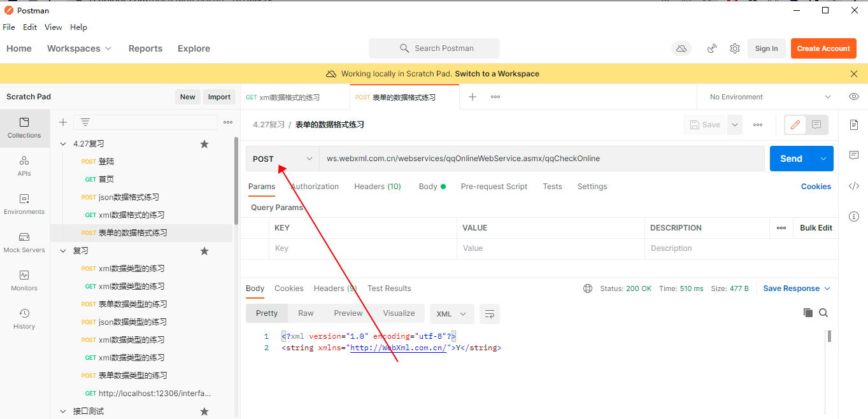This screenshot has width=868, height=419.
Task: Click the Cookies link
Action: click(x=816, y=187)
